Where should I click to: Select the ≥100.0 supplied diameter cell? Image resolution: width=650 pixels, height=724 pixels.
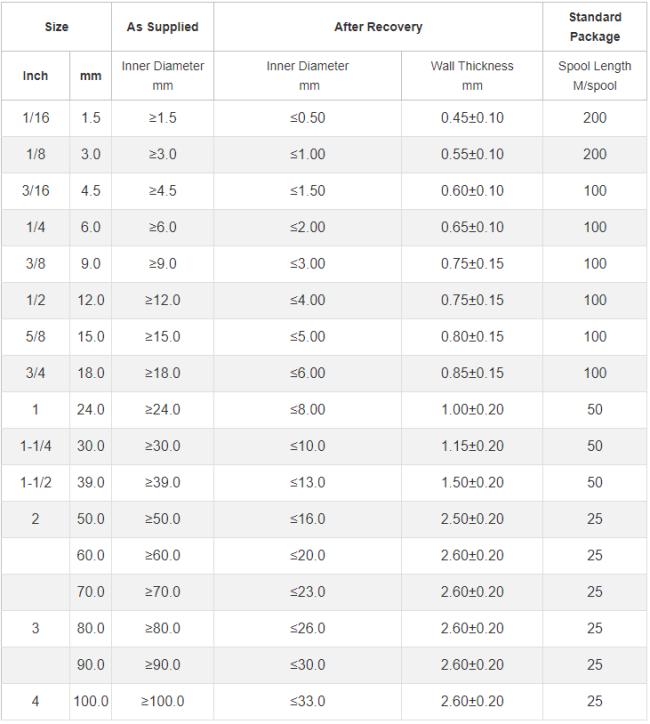(x=162, y=701)
